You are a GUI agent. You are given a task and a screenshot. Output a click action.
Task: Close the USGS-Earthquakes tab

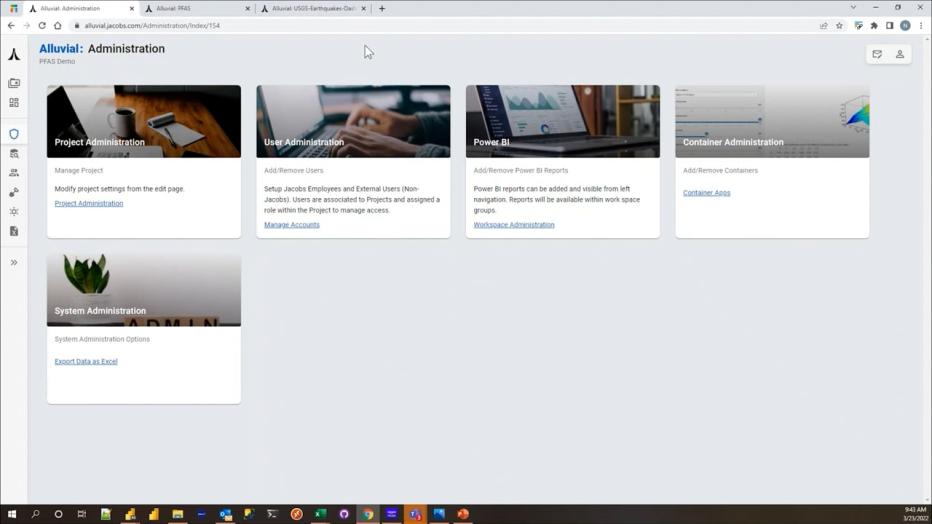point(364,8)
